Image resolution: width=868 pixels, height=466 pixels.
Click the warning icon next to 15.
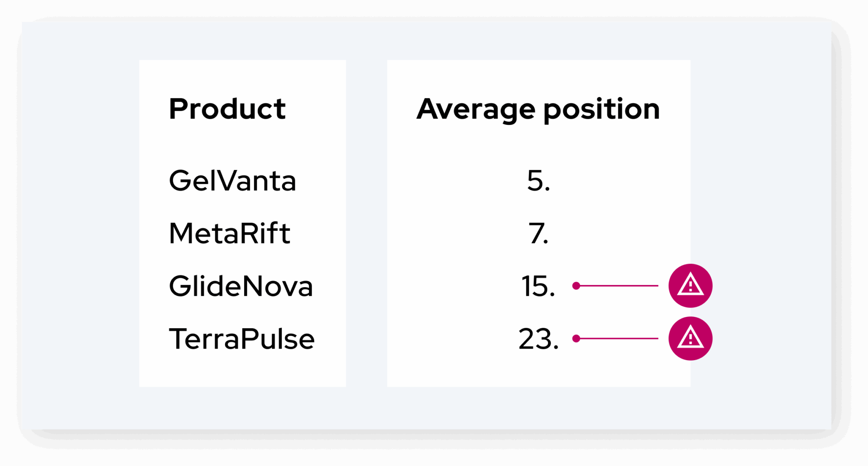coord(690,286)
